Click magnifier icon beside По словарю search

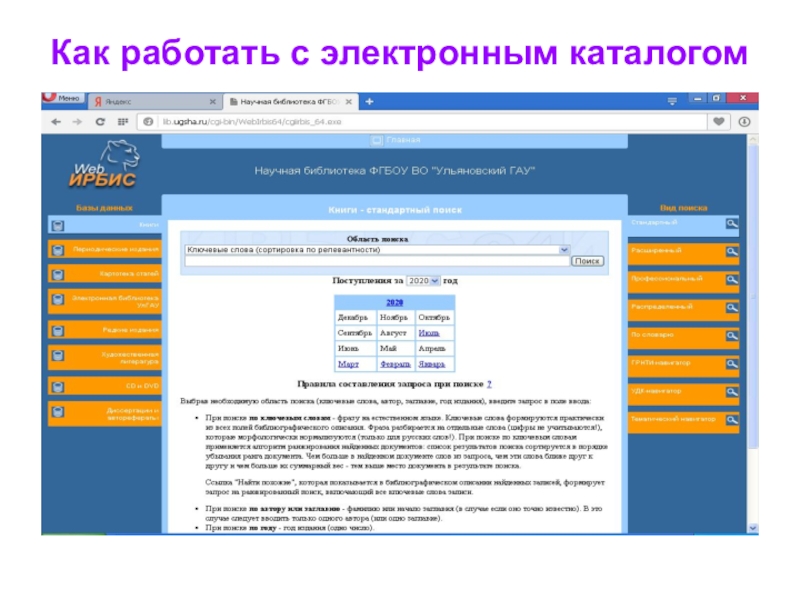731,334
